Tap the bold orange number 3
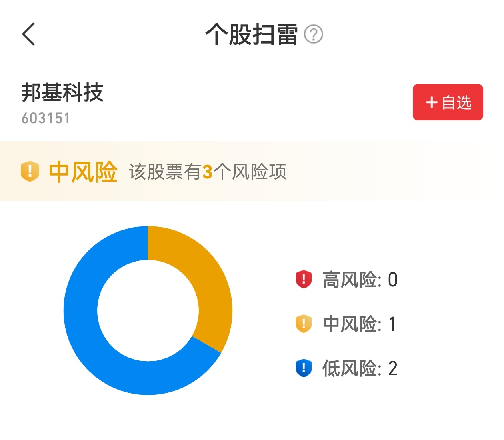The image size is (504, 440). [207, 172]
